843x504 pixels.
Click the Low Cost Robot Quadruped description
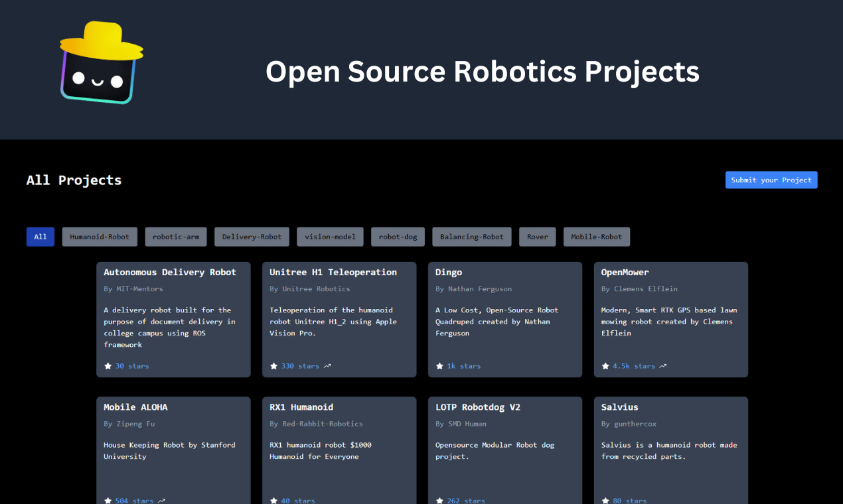(497, 322)
